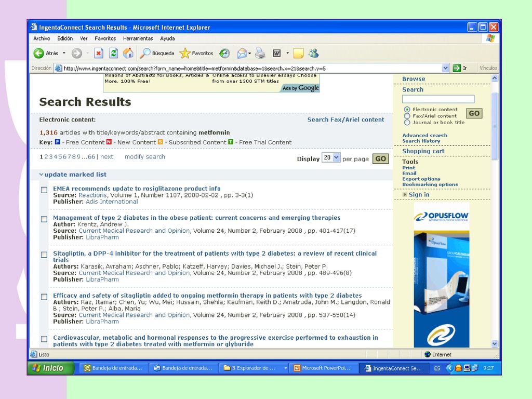The image size is (532, 399).
Task: Open the Edit with Word dropdown arrow
Action: [287, 54]
